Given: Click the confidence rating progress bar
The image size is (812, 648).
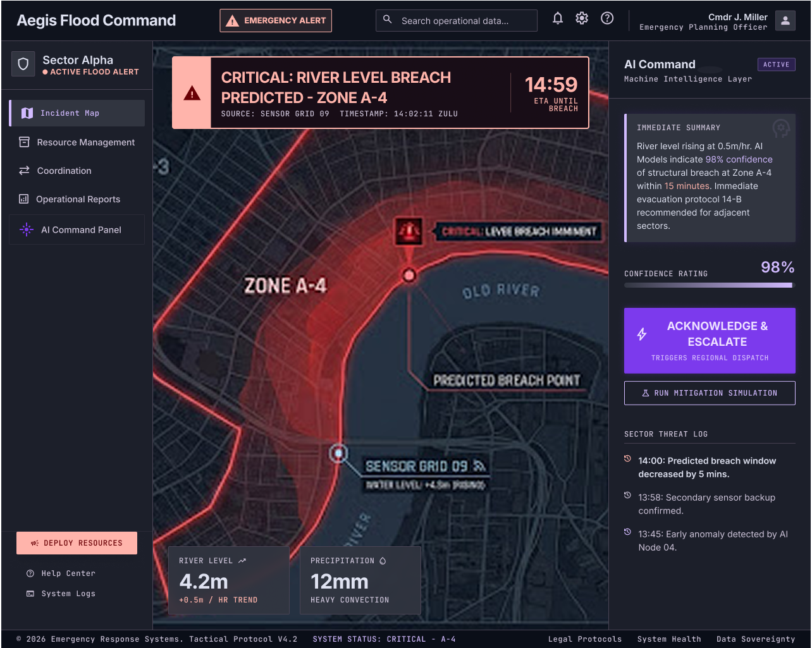Looking at the screenshot, I should (x=710, y=285).
